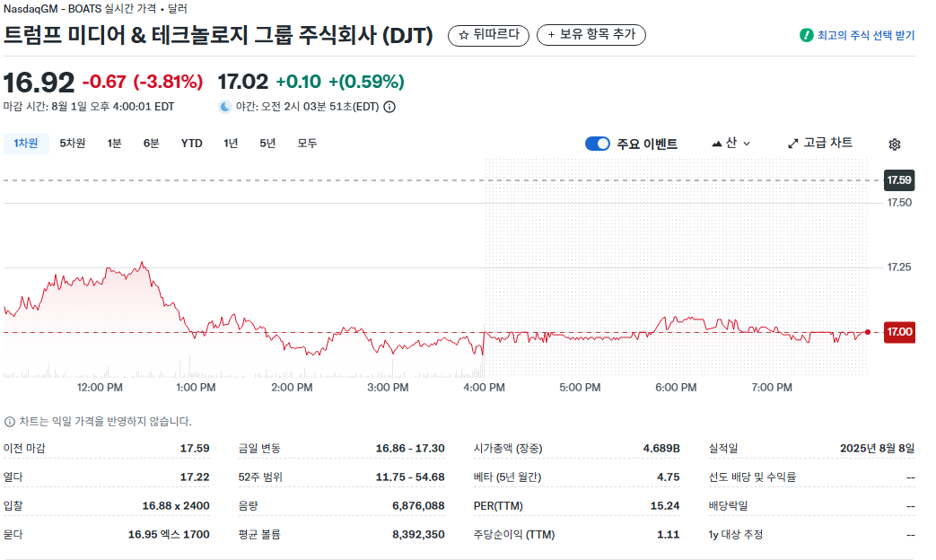The height and width of the screenshot is (560, 936).
Task: Open the 고급 차트 advanced chart
Action: [820, 144]
